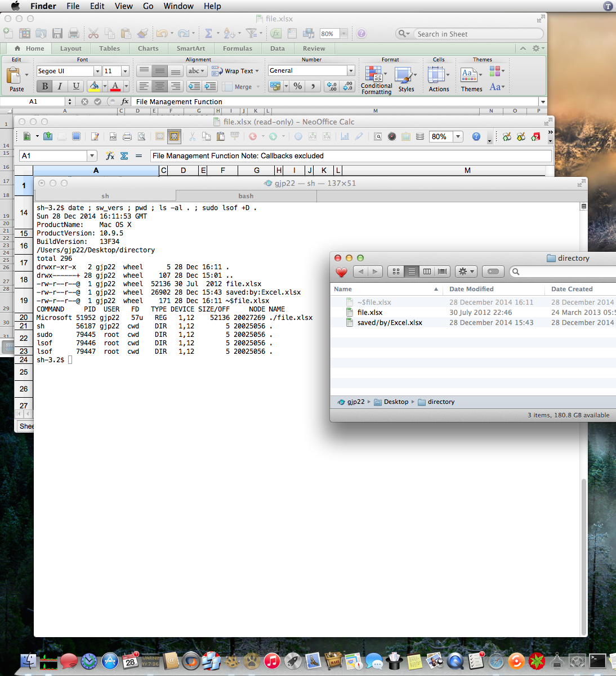
Task: Switch to Review ribbon tab in Excel
Action: (x=314, y=48)
